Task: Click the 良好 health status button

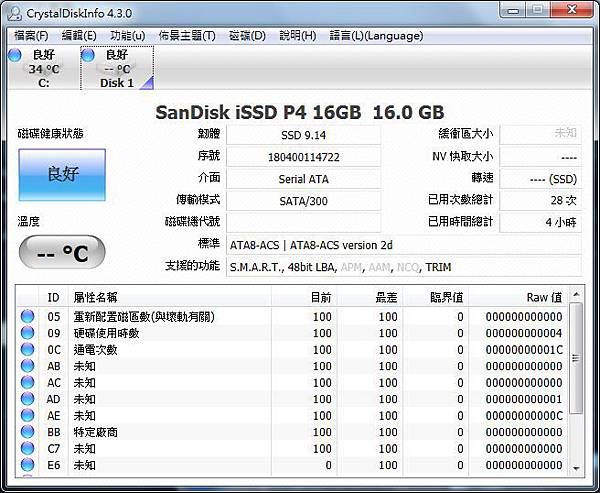Action: (62, 175)
